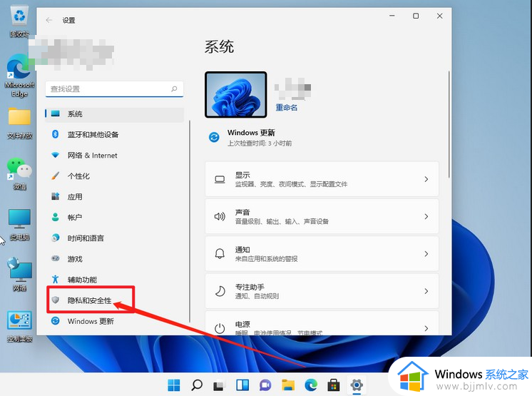Image resolution: width=532 pixels, height=396 pixels.
Task: Open Windows 更新 in the sidebar
Action: 115,321
